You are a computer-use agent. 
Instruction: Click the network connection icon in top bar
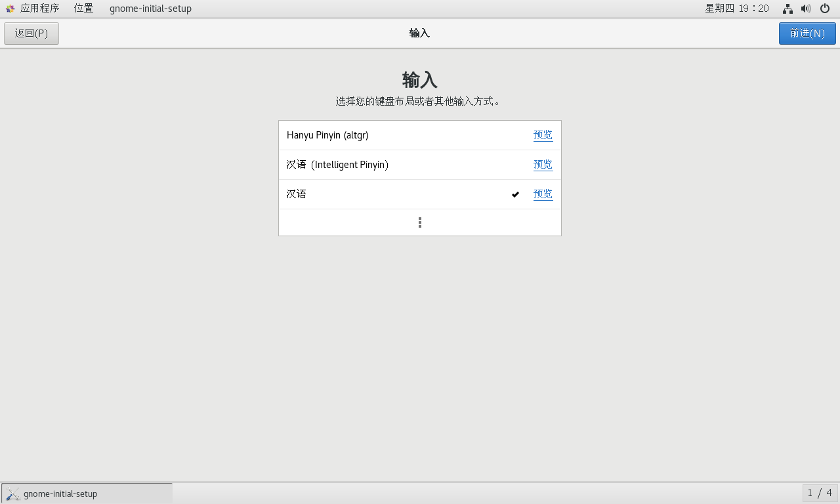(787, 9)
